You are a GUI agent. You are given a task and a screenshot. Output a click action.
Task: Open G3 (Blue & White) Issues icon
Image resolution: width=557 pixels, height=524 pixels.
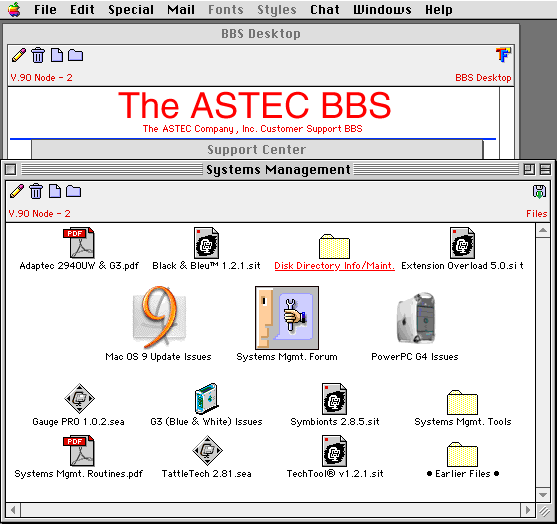tap(206, 398)
